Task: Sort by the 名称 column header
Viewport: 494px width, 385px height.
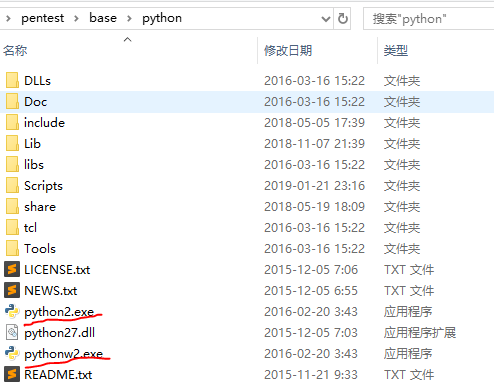Action: point(15,51)
